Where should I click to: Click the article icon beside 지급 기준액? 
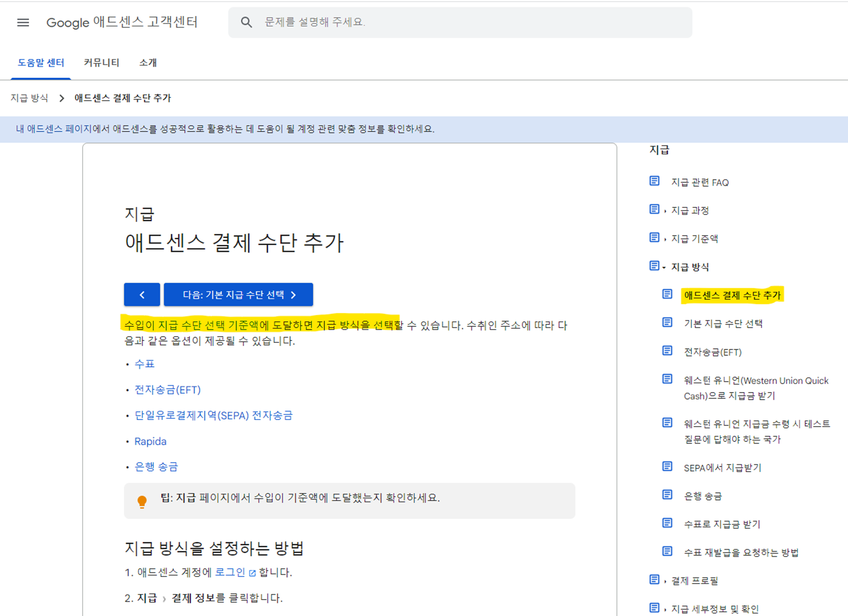click(654, 238)
